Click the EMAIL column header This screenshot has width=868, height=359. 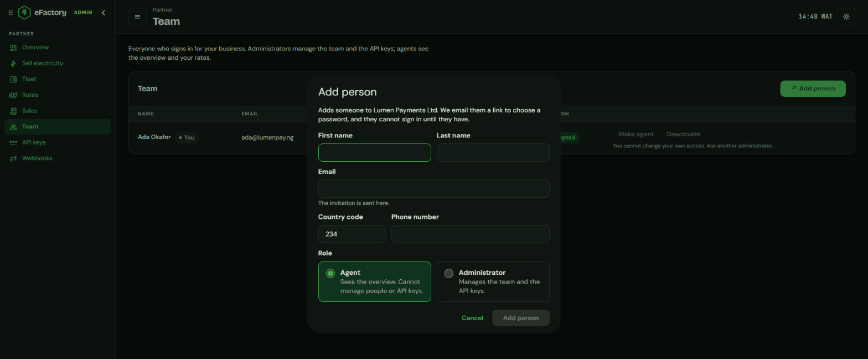point(250,114)
